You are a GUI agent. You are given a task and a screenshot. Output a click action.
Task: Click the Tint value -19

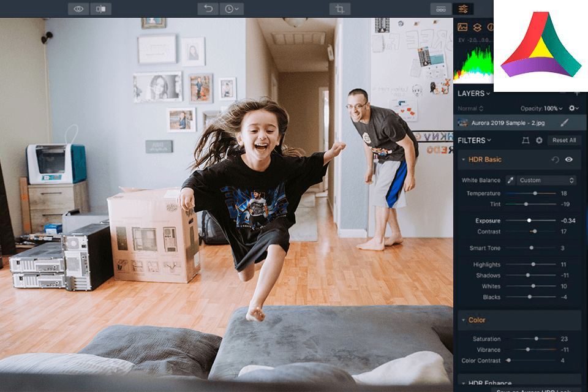(x=565, y=204)
